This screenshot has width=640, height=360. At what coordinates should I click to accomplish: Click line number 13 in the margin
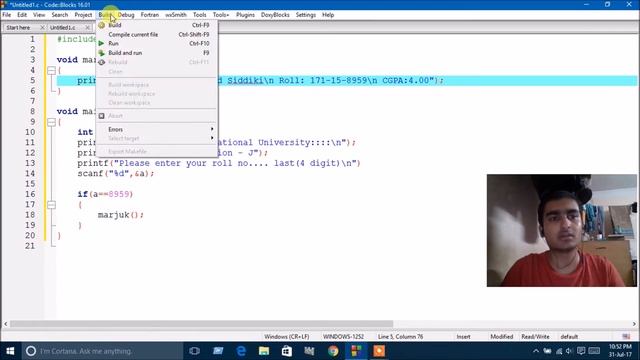[30, 163]
